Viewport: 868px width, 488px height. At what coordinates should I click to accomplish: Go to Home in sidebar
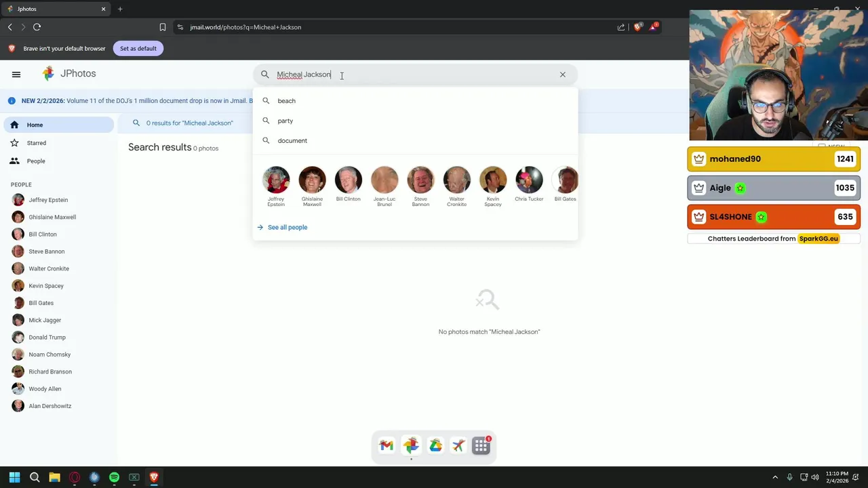point(58,125)
